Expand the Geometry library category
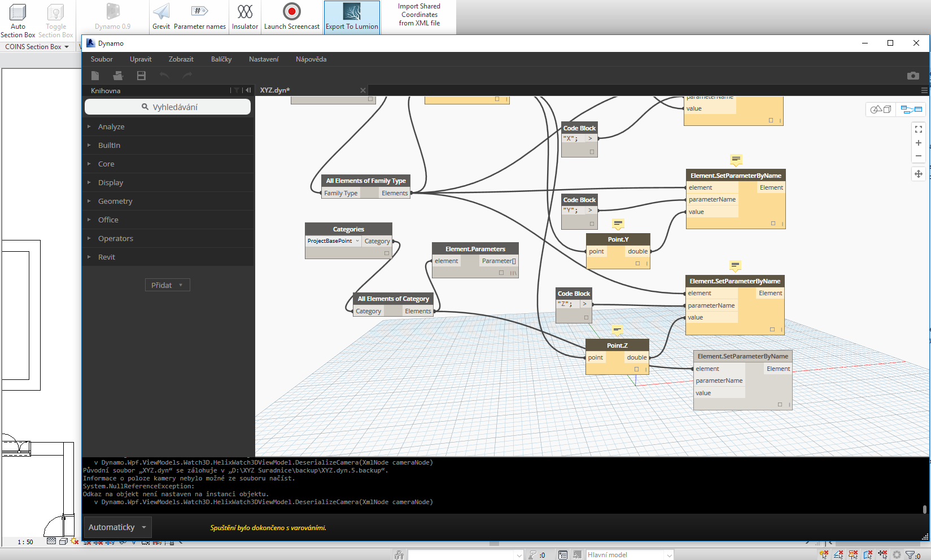 [115, 202]
